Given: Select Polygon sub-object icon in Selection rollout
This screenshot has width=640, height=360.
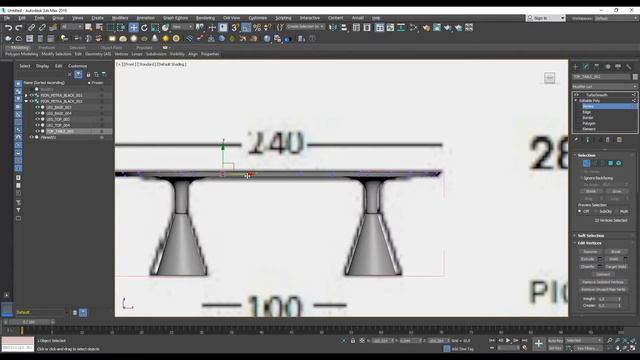Looking at the screenshot, I should pos(611,163).
